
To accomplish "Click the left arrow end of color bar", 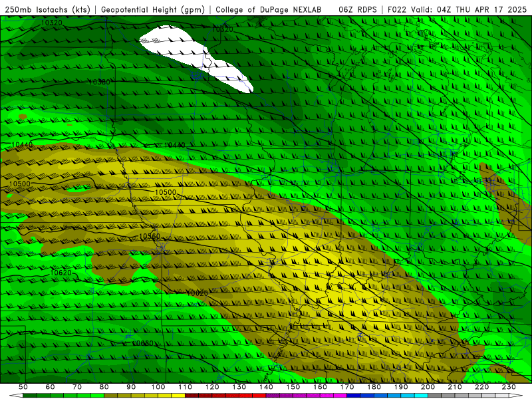I will (x=16, y=396).
